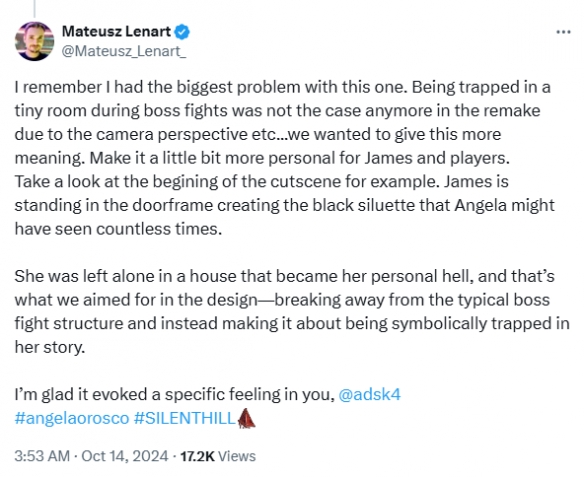This screenshot has height=477, width=584.
Task: Click the 3:53 AM timestamp
Action: pos(42,456)
